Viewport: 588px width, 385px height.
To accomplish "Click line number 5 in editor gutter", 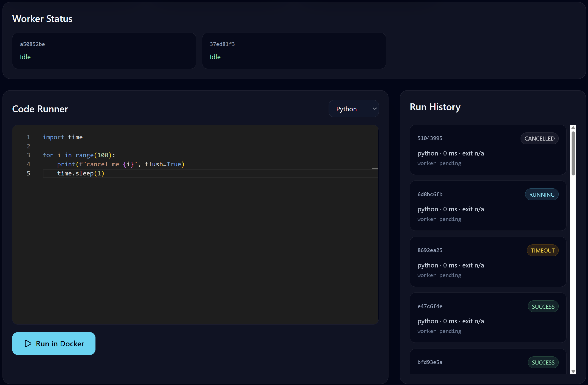I will [28, 173].
